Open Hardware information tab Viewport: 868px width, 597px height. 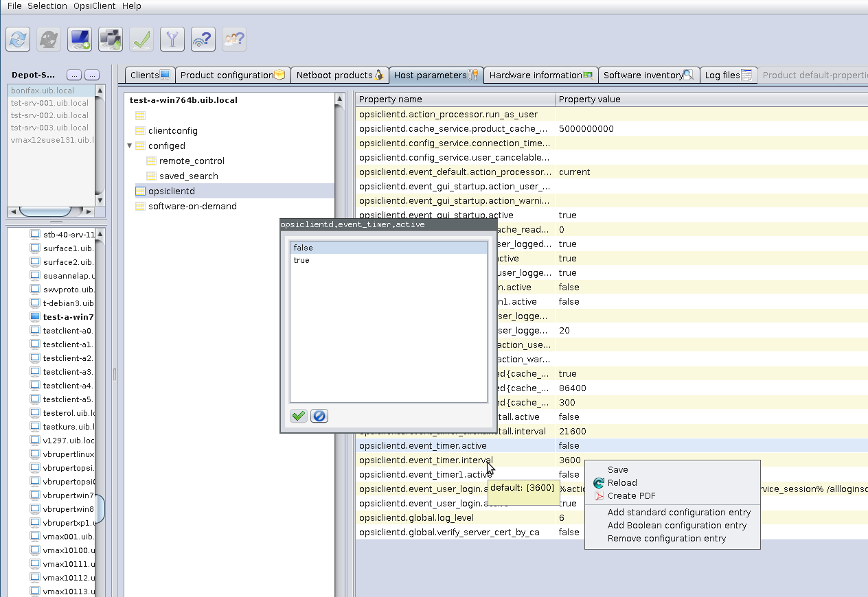coord(540,75)
